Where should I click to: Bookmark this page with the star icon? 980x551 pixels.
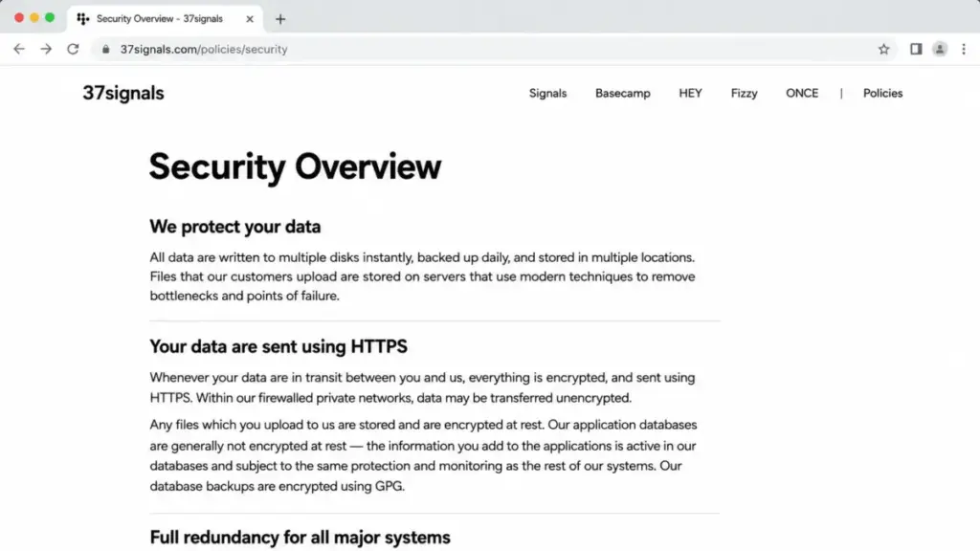coord(883,49)
